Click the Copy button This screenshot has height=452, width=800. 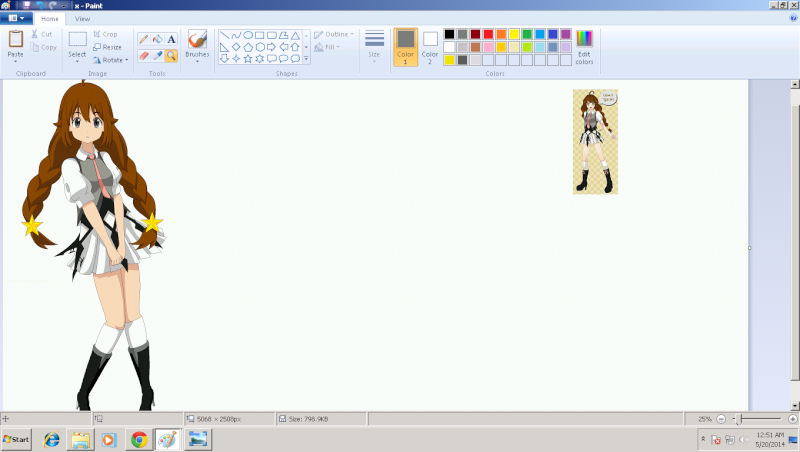(x=43, y=47)
